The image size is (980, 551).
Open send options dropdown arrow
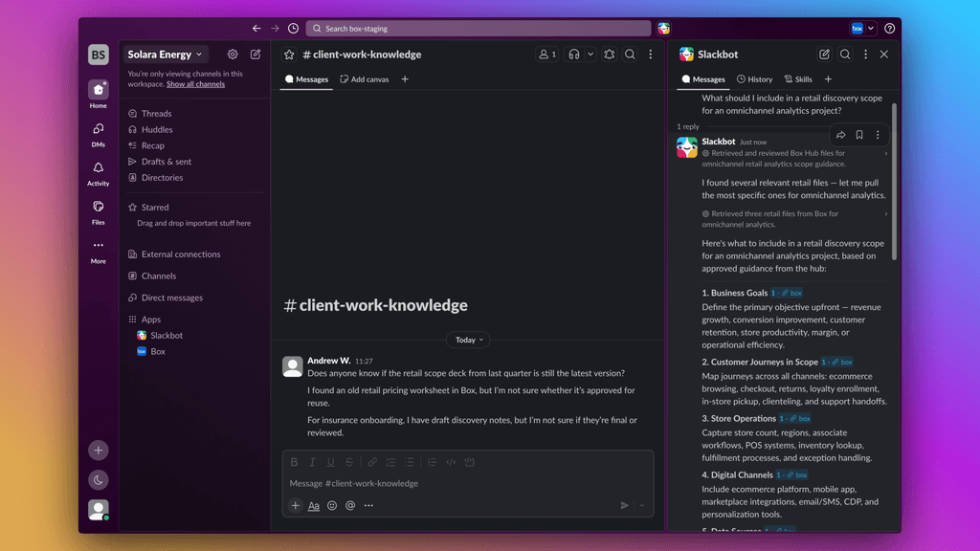point(642,505)
